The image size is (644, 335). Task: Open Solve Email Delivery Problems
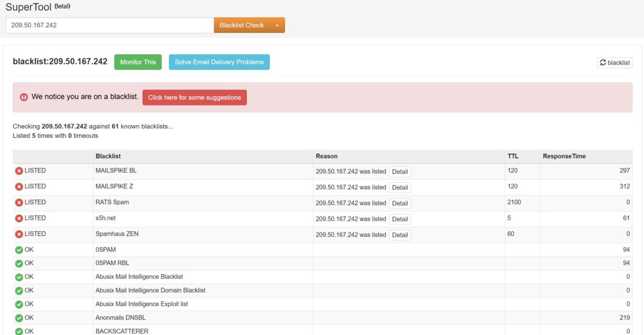tap(219, 62)
